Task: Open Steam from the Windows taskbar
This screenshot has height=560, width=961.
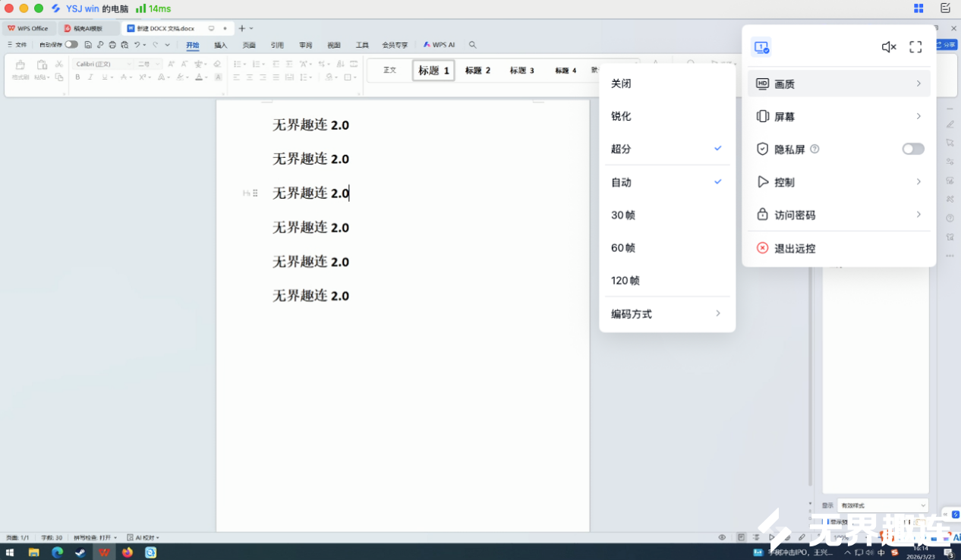Action: 80,552
